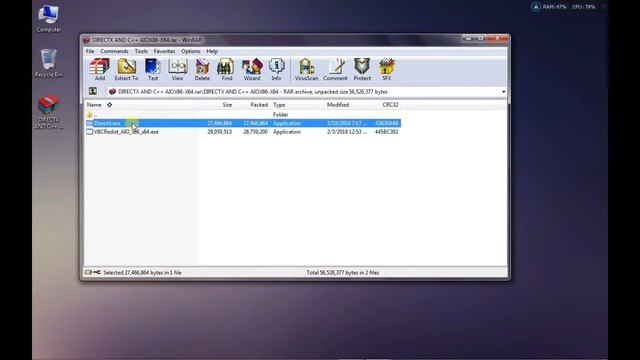Open the File menu
This screenshot has width=640, height=360.
(x=90, y=51)
